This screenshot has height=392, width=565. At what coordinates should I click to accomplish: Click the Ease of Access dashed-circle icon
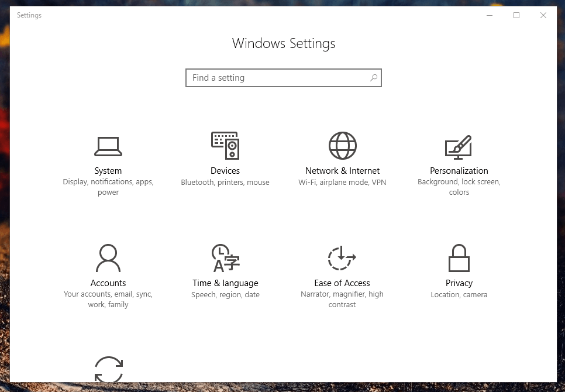click(342, 258)
